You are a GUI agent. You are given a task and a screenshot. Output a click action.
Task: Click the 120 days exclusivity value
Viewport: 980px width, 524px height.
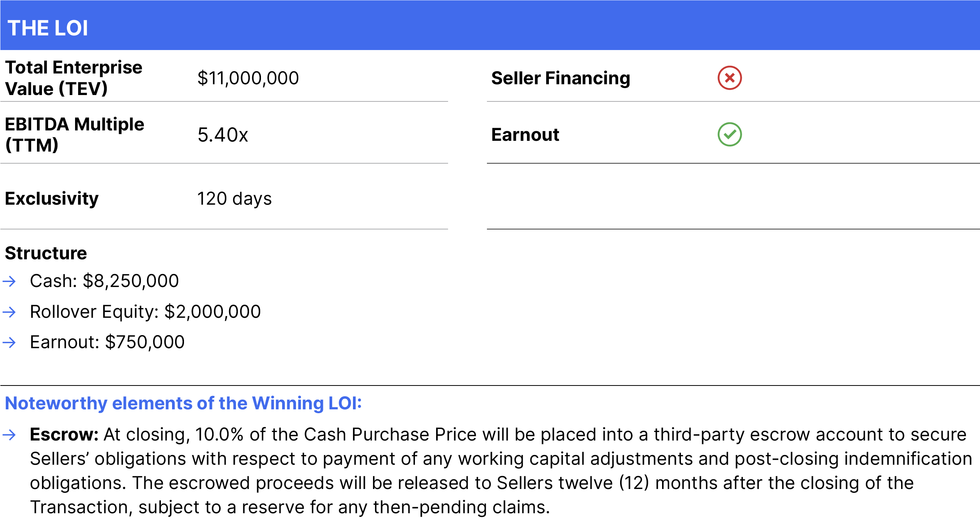point(234,199)
